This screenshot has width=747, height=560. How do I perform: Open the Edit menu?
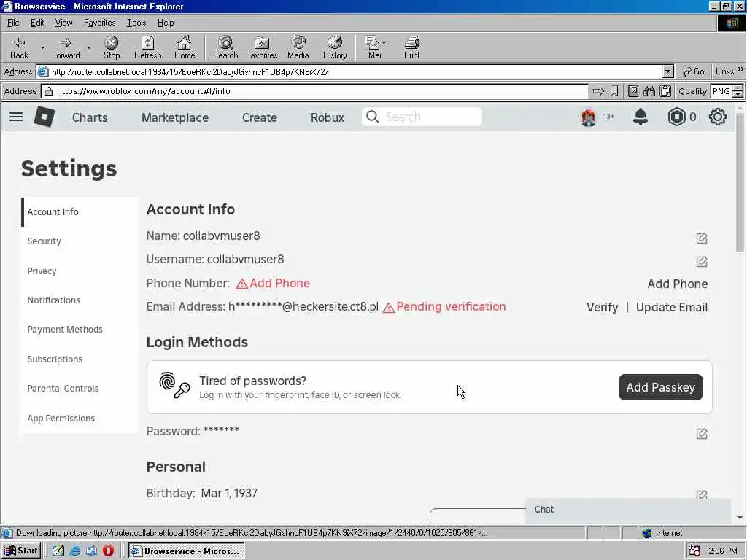coord(37,23)
